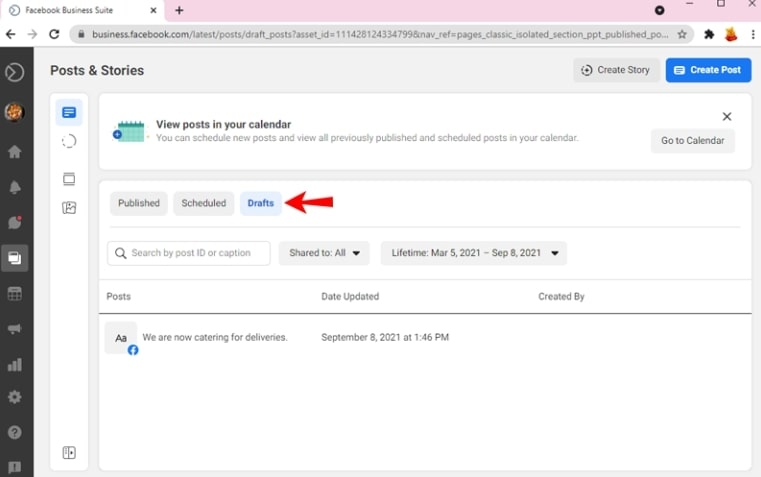Open the feed/cards icon in inner panel
This screenshot has width=761, height=477.
click(69, 179)
